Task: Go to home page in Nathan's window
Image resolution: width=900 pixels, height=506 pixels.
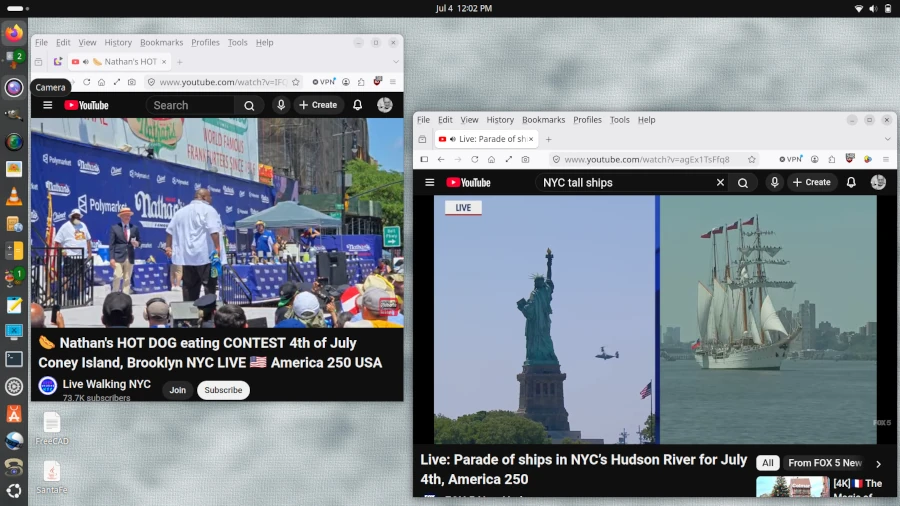Action: 102,82
